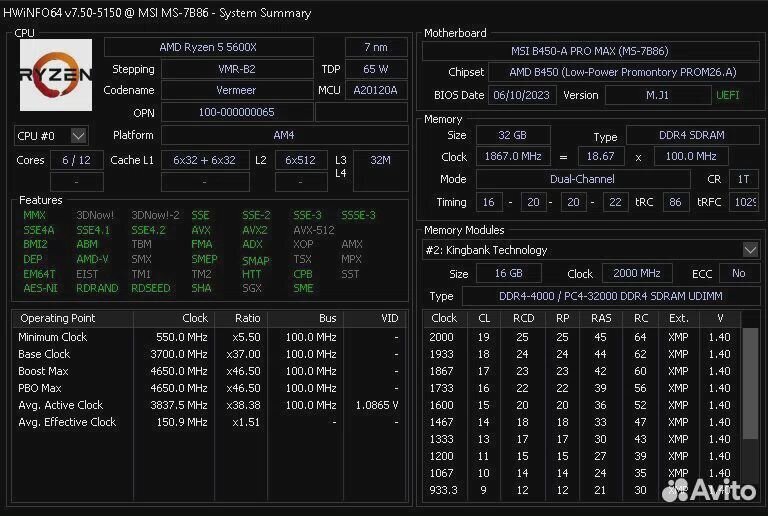Click the AVX2 feature label
This screenshot has width=768, height=516.
click(255, 230)
